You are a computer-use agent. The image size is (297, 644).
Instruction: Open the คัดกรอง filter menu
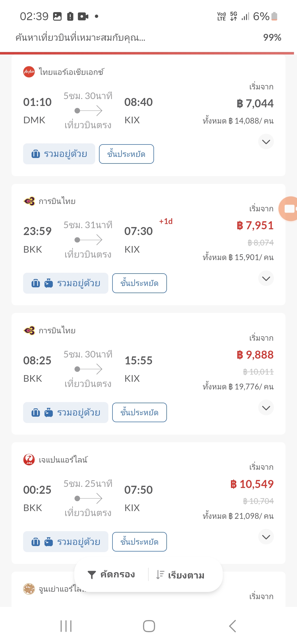coord(111,575)
